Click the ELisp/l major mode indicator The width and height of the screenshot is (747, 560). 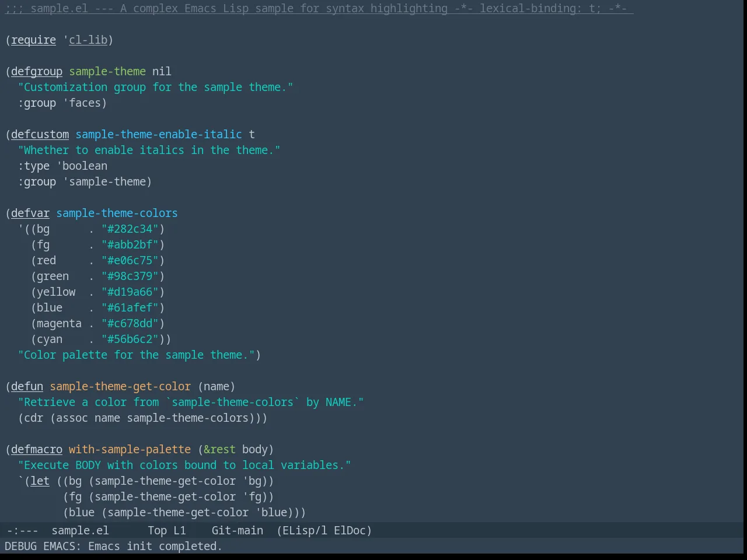pyautogui.click(x=305, y=530)
